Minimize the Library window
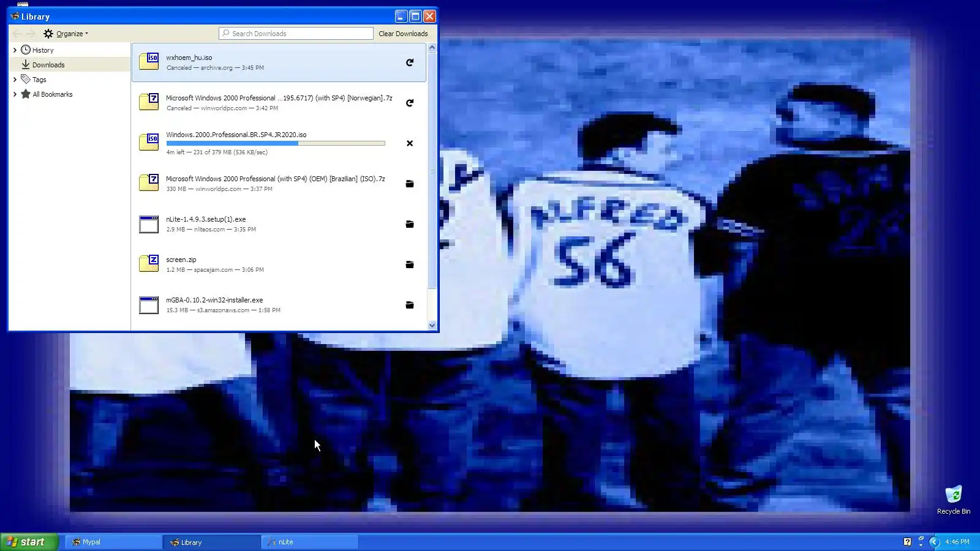 pos(401,17)
